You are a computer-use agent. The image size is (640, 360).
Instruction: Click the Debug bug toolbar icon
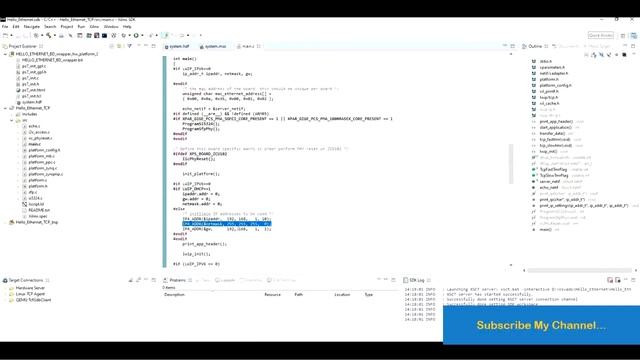click(x=124, y=36)
